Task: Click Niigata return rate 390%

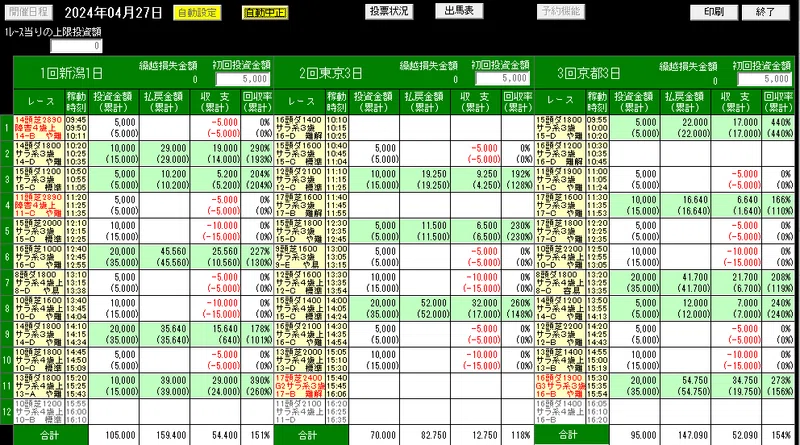Action: [x=257, y=386]
